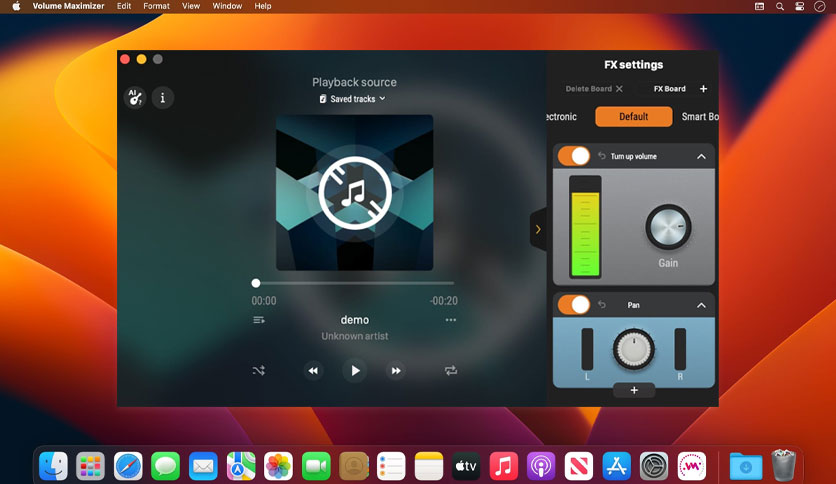Viewport: 836px width, 484px height.
Task: Open the Saved tracks source dropdown
Action: [352, 99]
